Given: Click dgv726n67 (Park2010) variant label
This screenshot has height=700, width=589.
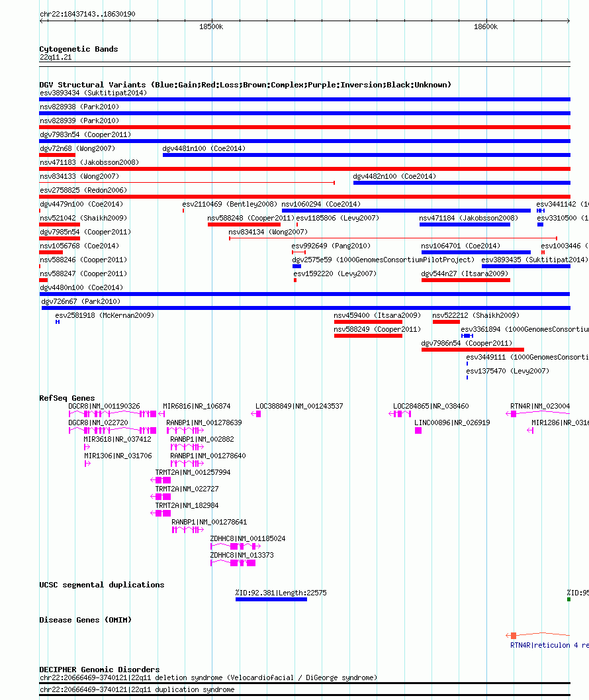Looking at the screenshot, I should tap(81, 301).
